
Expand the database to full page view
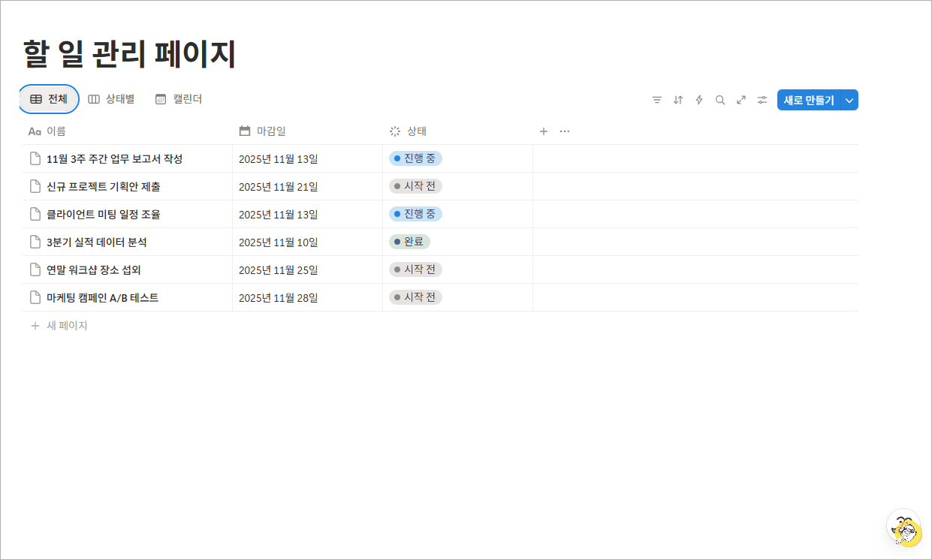click(x=741, y=99)
